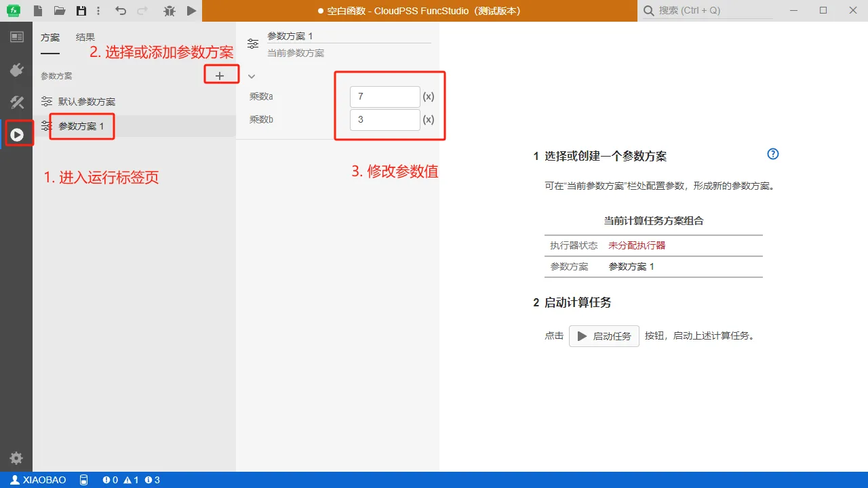This screenshot has width=868, height=488.
Task: Click the blue help question mark icon
Action: (x=772, y=154)
